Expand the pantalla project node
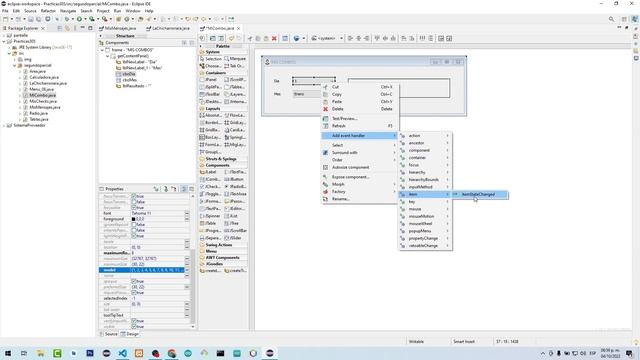The image size is (640, 360). coord(4,36)
